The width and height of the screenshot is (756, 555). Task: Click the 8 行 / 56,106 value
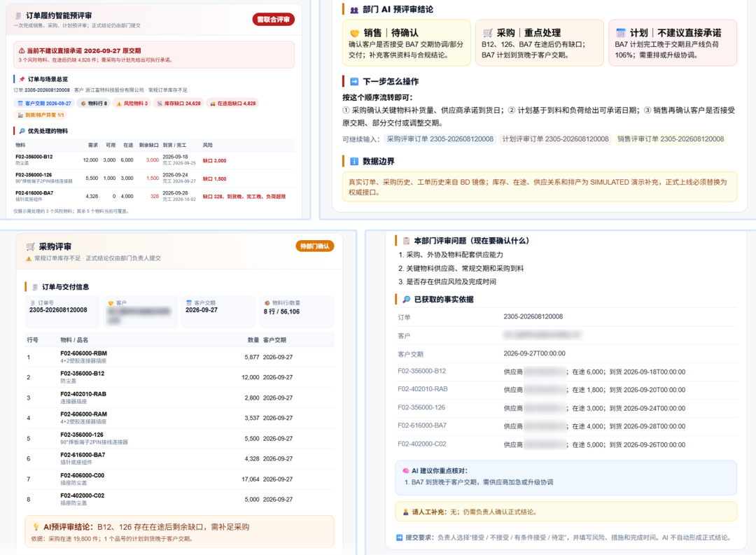pos(281,312)
